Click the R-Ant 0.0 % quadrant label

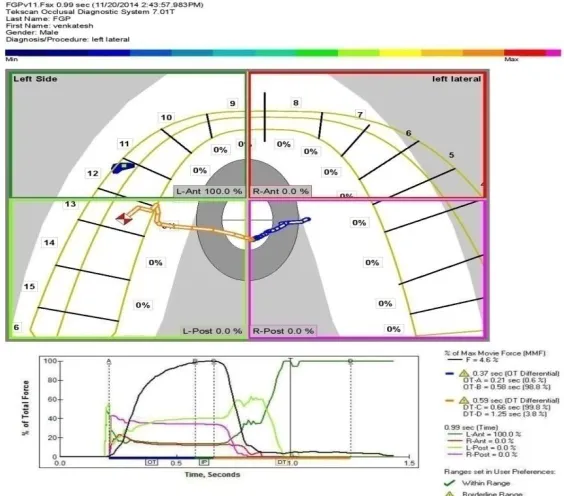click(x=281, y=191)
